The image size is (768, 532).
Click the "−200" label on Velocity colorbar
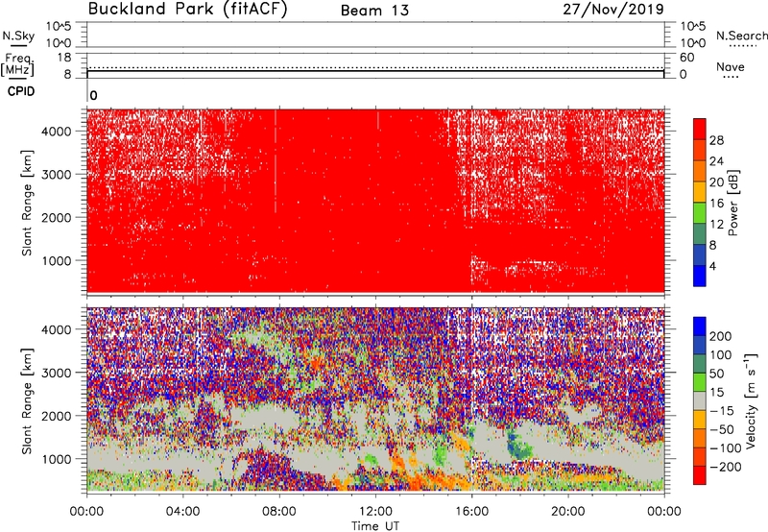tap(726, 468)
